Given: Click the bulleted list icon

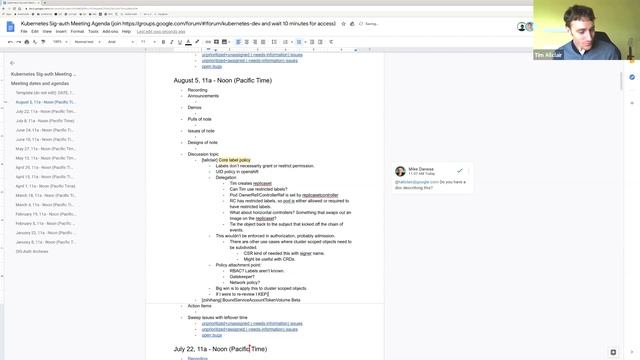Looking at the screenshot, I should click(299, 42).
